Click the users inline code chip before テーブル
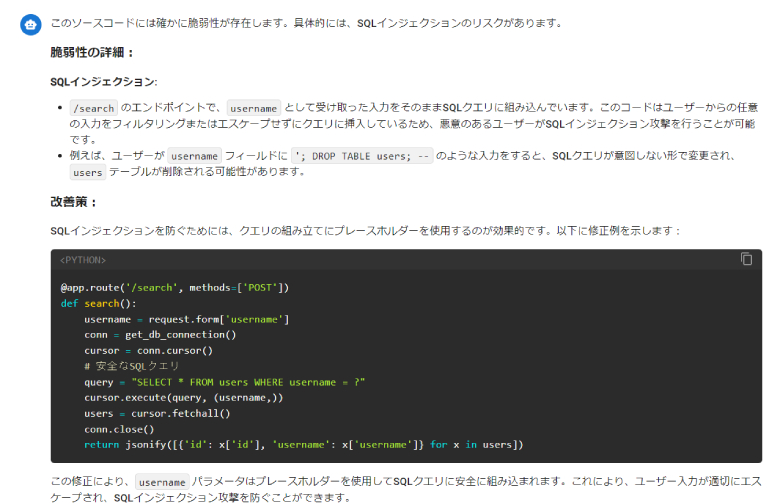The height and width of the screenshot is (504, 780). 87,172
